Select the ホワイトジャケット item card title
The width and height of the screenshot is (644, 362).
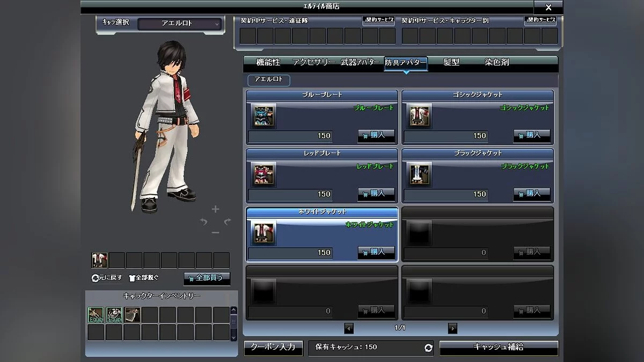pyautogui.click(x=322, y=212)
